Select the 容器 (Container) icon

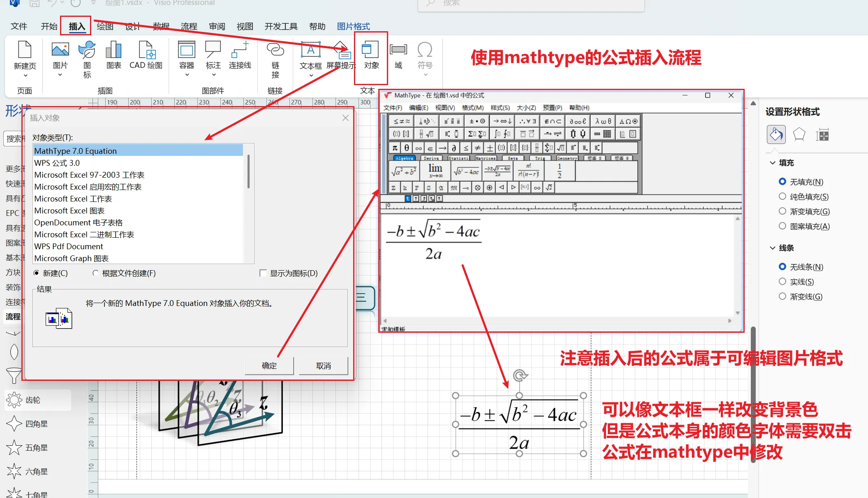coord(187,50)
